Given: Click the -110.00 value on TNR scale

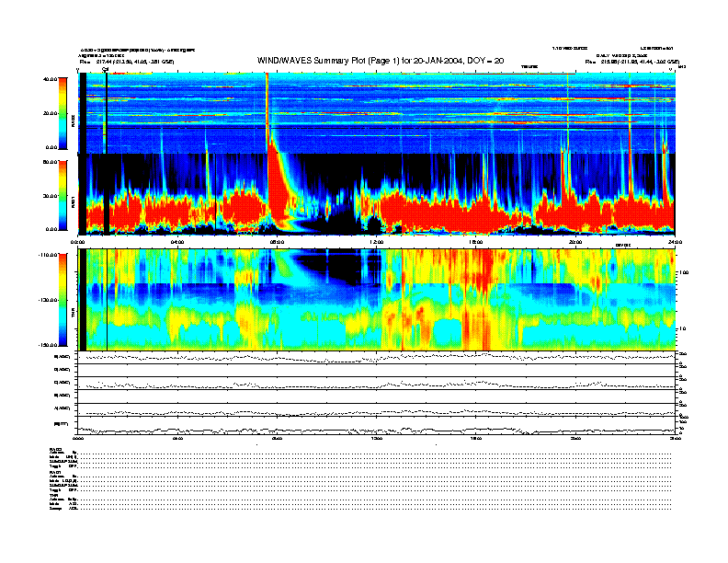Looking at the screenshot, I should click(44, 255).
